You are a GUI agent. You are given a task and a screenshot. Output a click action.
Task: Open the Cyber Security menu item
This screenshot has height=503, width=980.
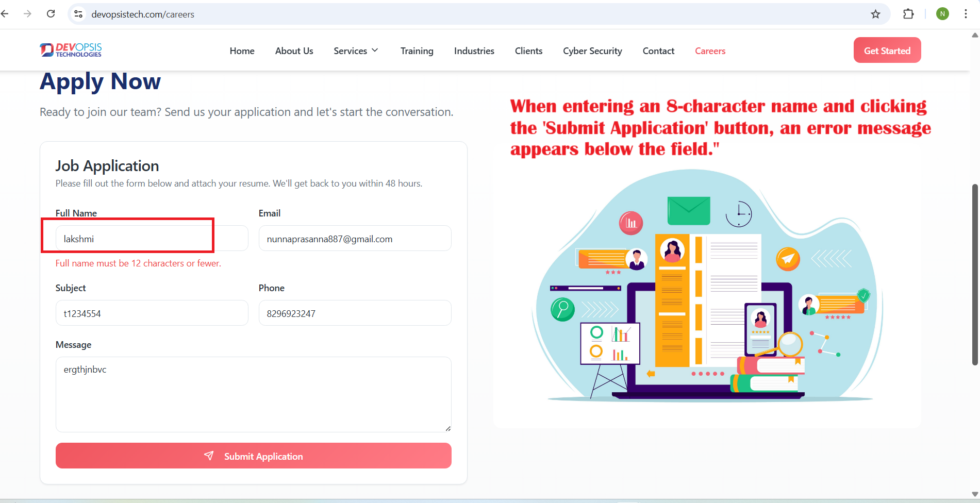592,51
